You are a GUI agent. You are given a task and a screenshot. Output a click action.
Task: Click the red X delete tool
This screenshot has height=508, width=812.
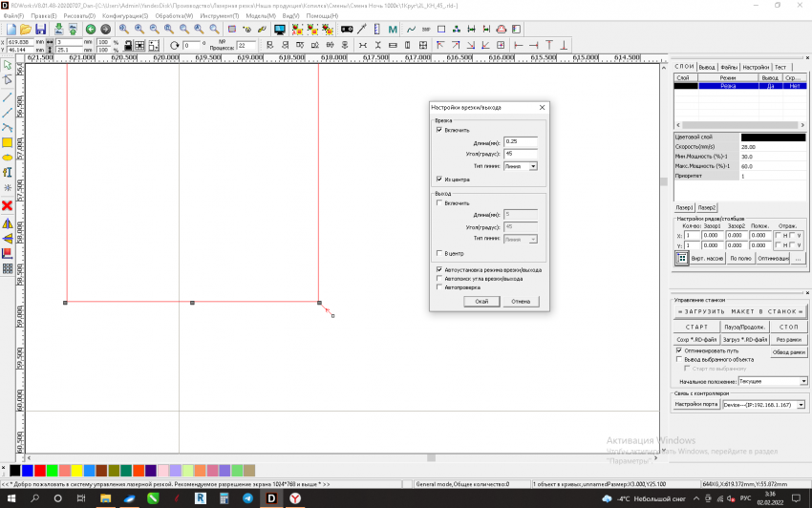8,205
